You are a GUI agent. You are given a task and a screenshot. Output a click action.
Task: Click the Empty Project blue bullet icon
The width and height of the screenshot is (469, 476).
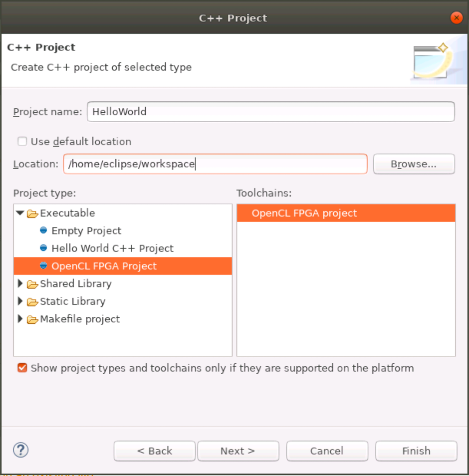point(43,231)
